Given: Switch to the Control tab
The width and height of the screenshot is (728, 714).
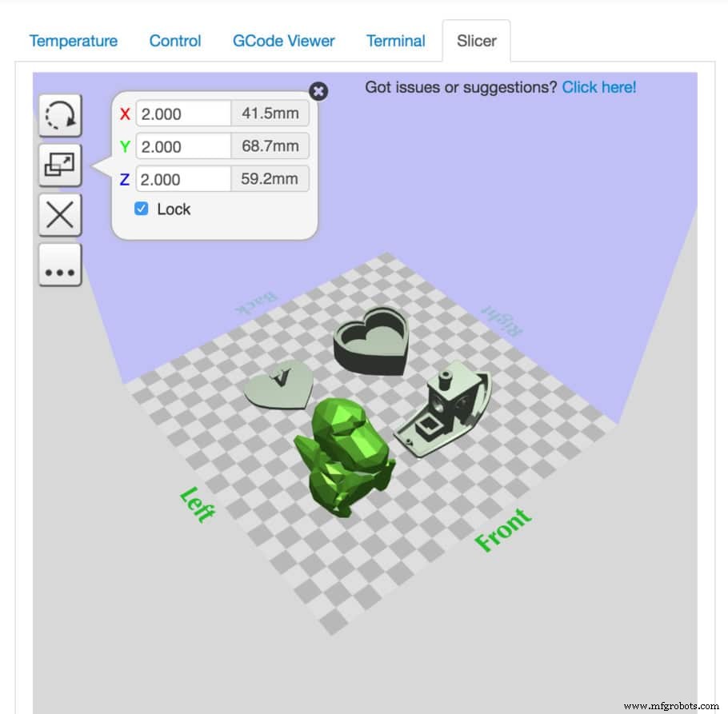Looking at the screenshot, I should 174,41.
